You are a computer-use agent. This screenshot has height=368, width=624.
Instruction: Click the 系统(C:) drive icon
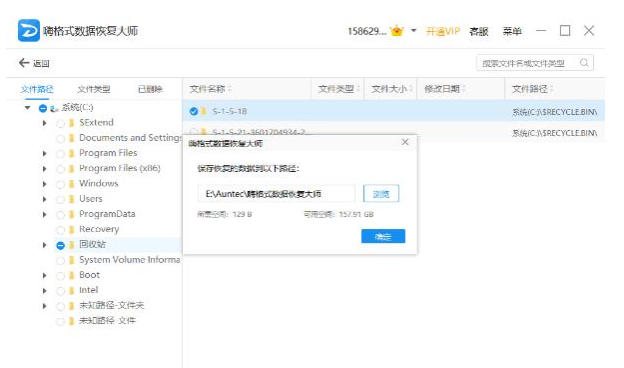(x=54, y=108)
